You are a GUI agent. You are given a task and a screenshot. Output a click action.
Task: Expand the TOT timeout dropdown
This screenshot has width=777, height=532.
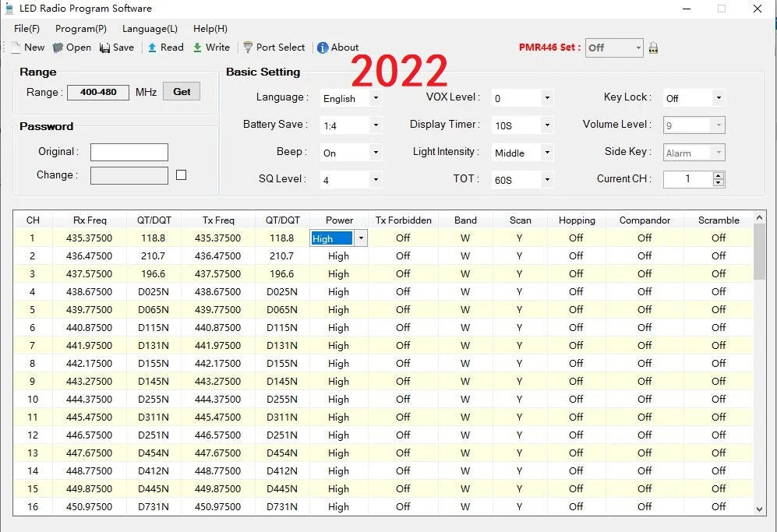pos(547,180)
